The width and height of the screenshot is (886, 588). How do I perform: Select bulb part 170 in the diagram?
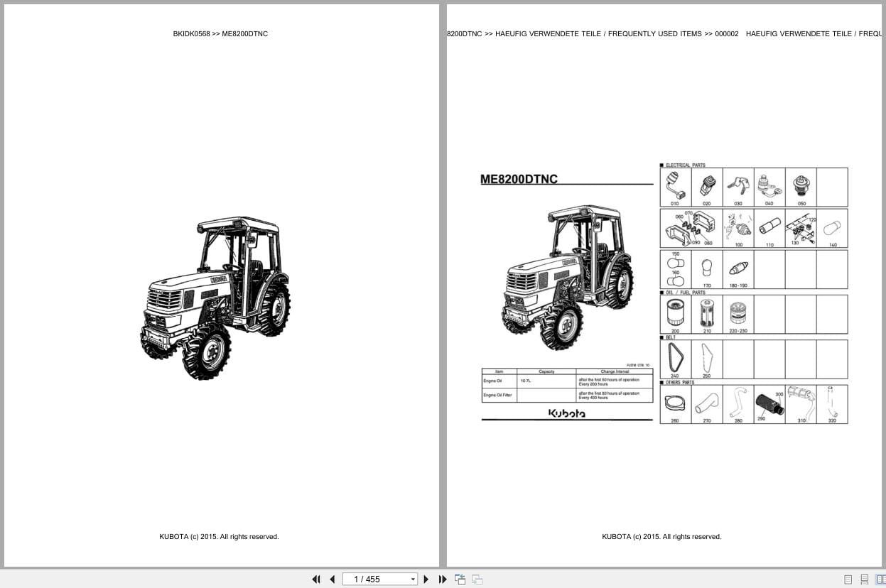coord(707,269)
